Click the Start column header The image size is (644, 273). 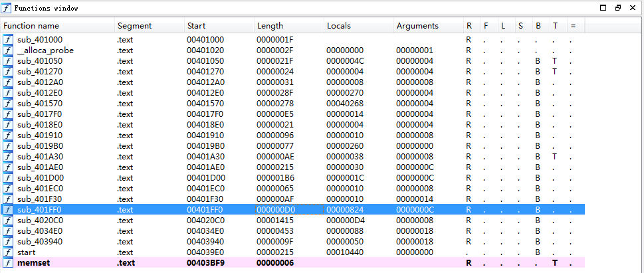(x=197, y=26)
